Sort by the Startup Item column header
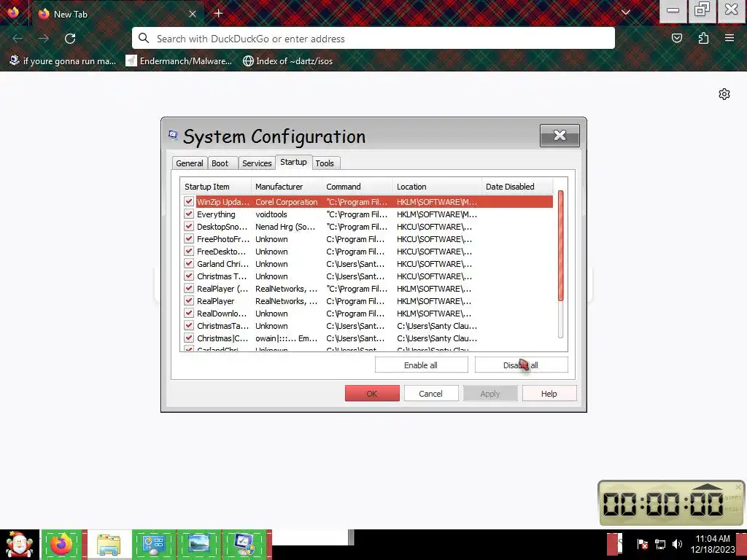This screenshot has height=560, width=747. (x=216, y=187)
